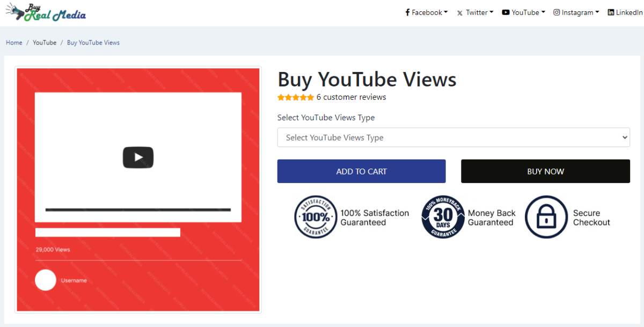Click the 30 Days Moneyback badge
This screenshot has height=327, width=644.
click(x=443, y=217)
